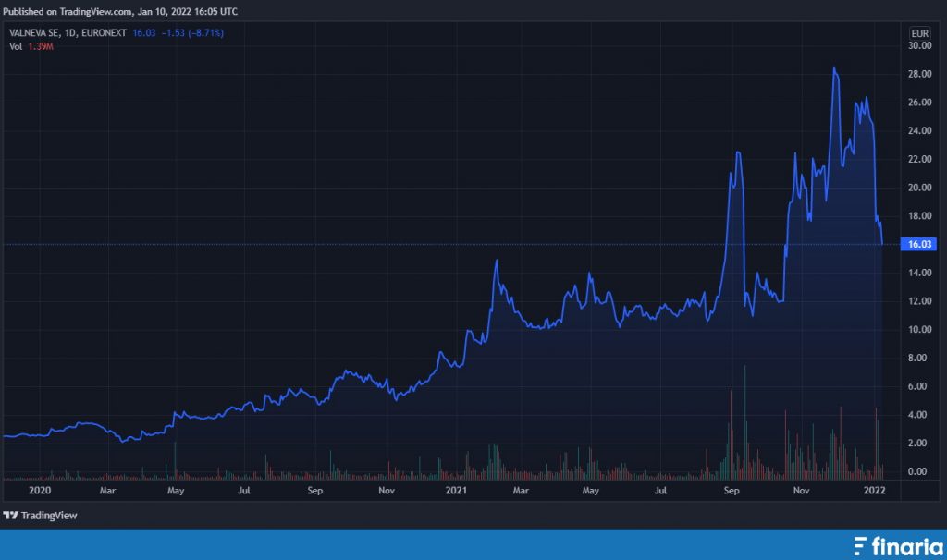Viewport: 947px width, 560px height.
Task: Click the 1.39M volume value
Action: click(x=41, y=46)
